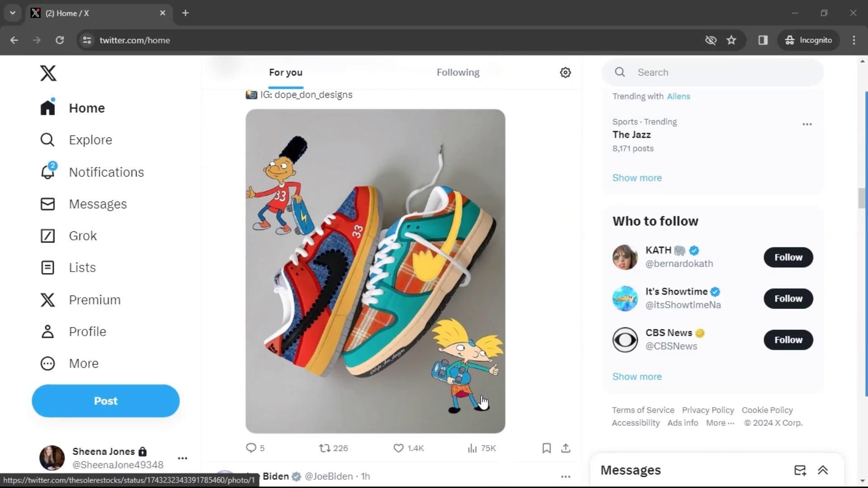This screenshot has width=868, height=488.
Task: Open the browser tab search dropdown
Action: [x=12, y=13]
